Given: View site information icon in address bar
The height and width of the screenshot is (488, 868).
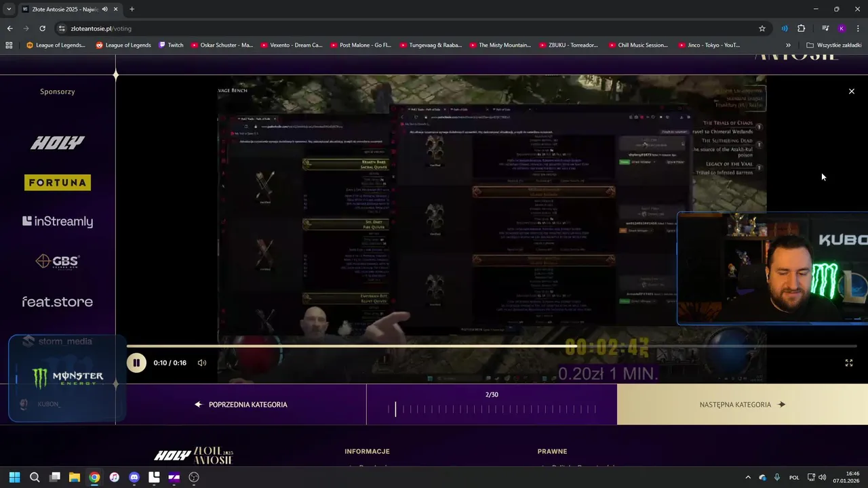Looking at the screenshot, I should [x=62, y=28].
